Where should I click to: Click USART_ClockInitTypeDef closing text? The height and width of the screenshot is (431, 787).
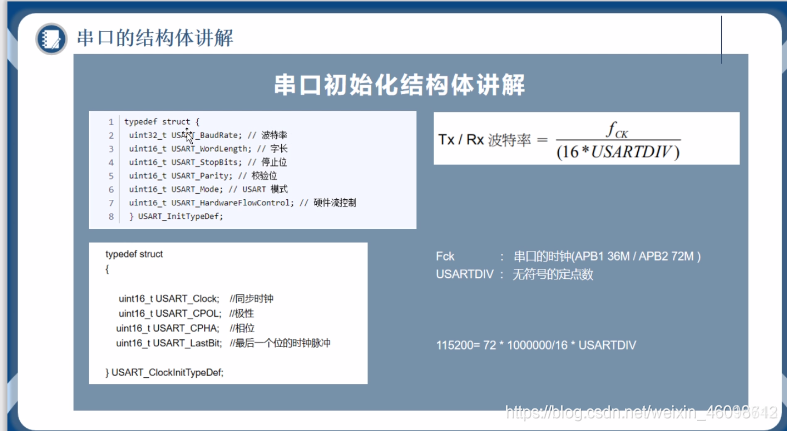165,373
